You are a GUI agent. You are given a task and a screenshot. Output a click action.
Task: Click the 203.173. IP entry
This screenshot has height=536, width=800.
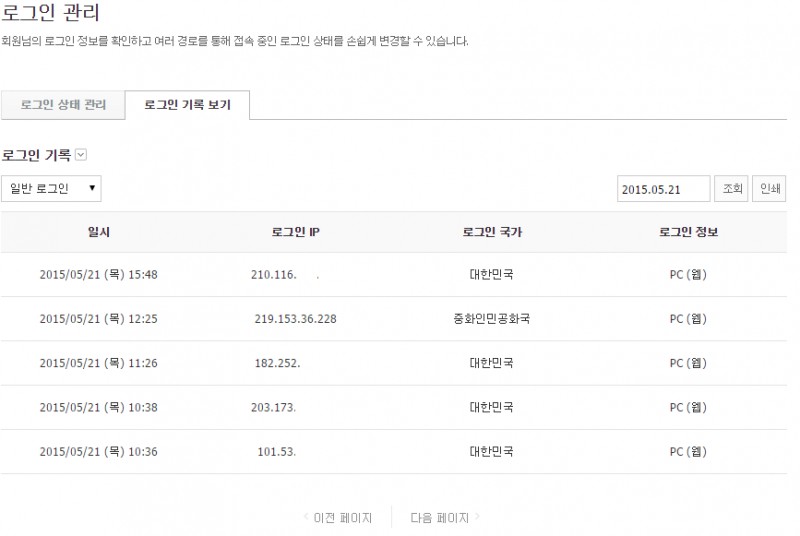click(274, 408)
